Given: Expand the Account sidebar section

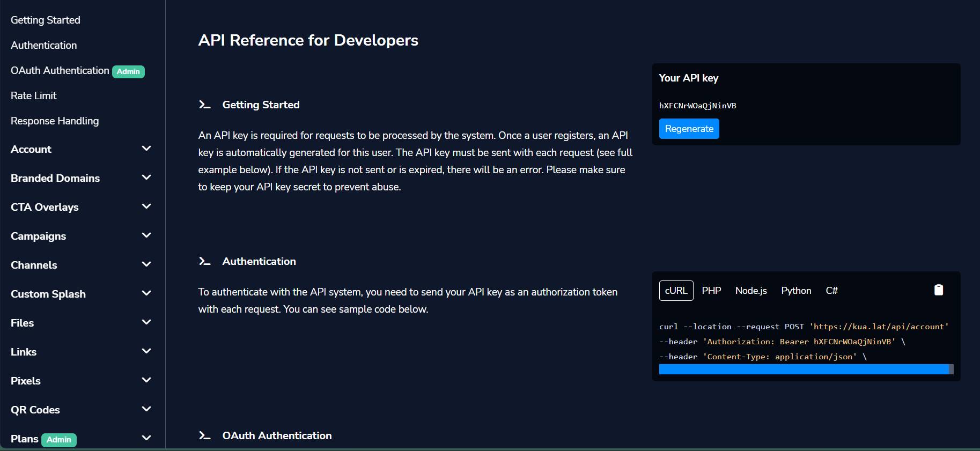Looking at the screenshot, I should tap(146, 149).
